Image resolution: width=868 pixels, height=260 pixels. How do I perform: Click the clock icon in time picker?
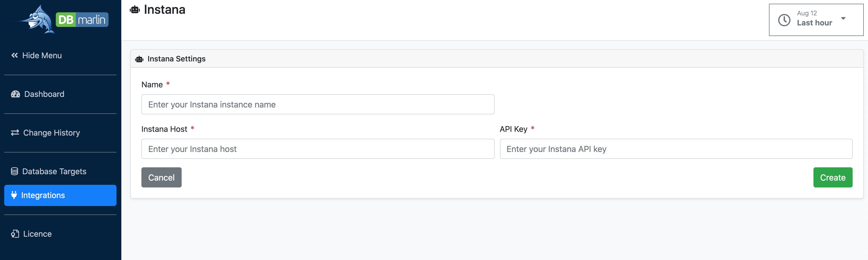(784, 20)
